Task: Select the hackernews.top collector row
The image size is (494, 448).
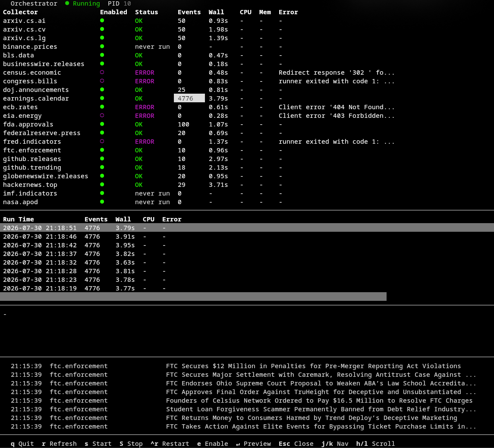Action: (x=247, y=184)
